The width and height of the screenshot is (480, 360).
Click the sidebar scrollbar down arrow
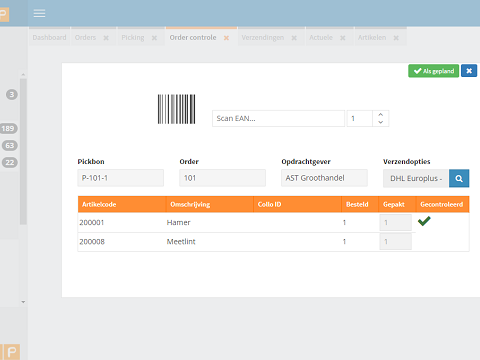click(23, 302)
